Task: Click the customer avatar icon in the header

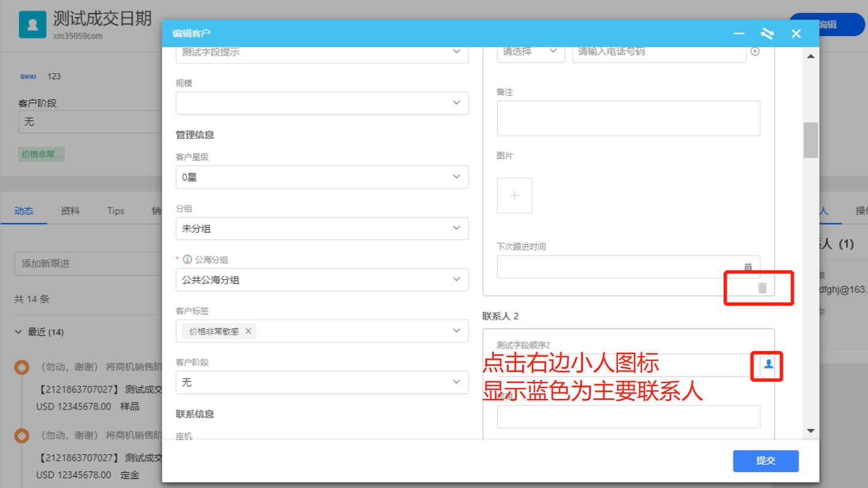Action: (x=33, y=25)
